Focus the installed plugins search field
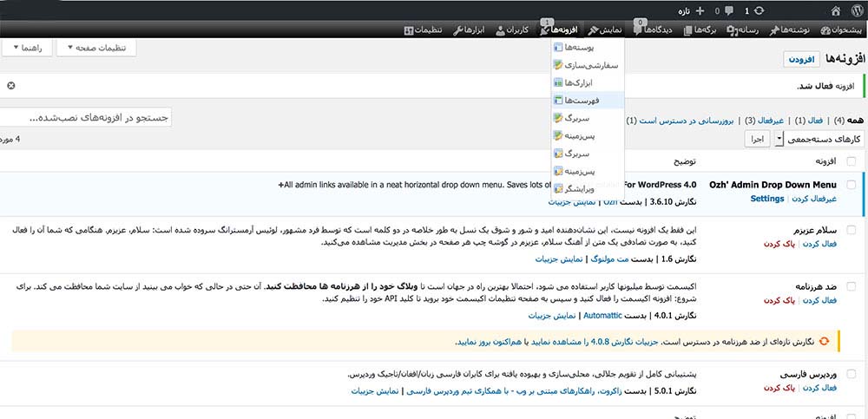This screenshot has width=868, height=419. click(x=85, y=118)
